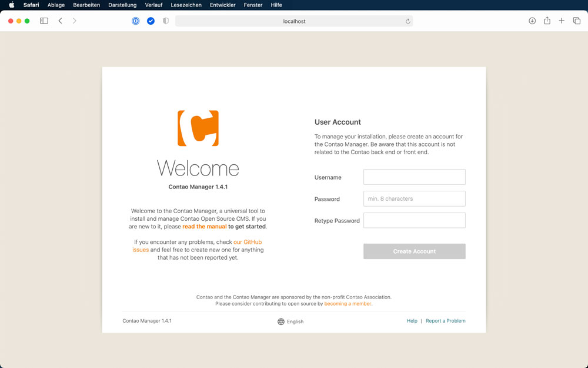The width and height of the screenshot is (588, 368).
Task: Show the tab overview
Action: point(577,21)
